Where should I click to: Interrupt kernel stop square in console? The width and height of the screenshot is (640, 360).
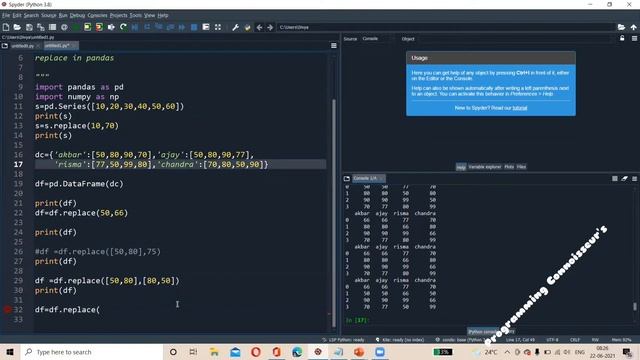point(615,178)
